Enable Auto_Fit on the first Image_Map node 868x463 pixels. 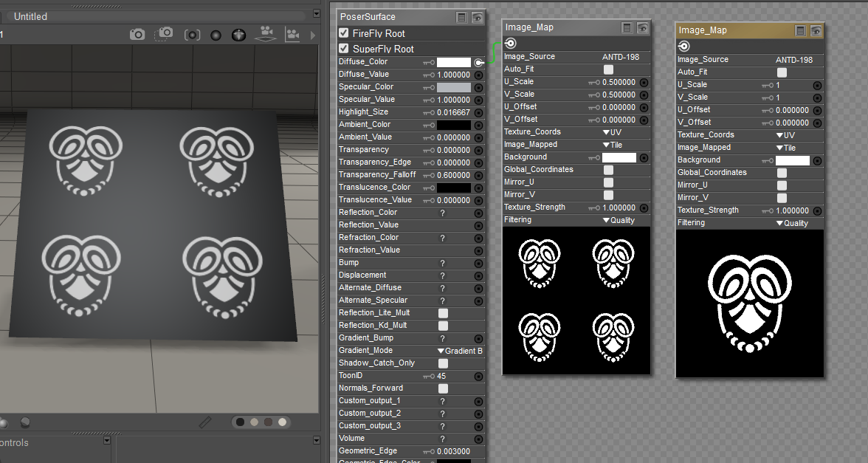tap(609, 69)
